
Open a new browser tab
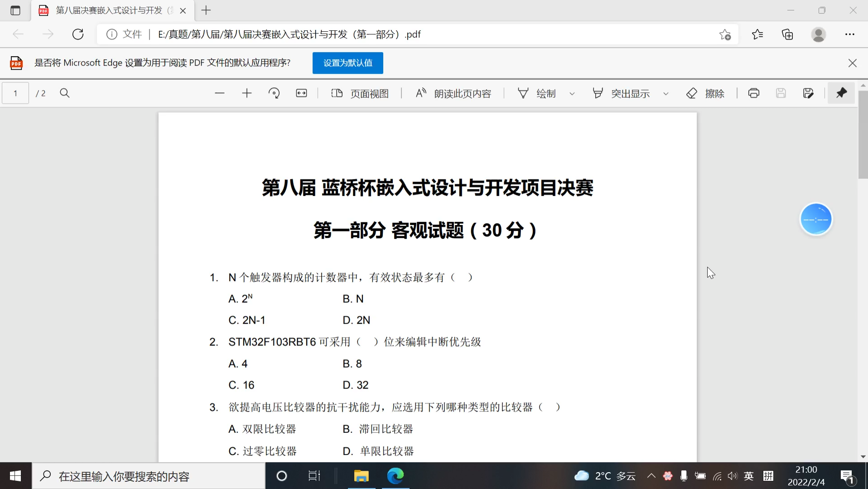(206, 10)
